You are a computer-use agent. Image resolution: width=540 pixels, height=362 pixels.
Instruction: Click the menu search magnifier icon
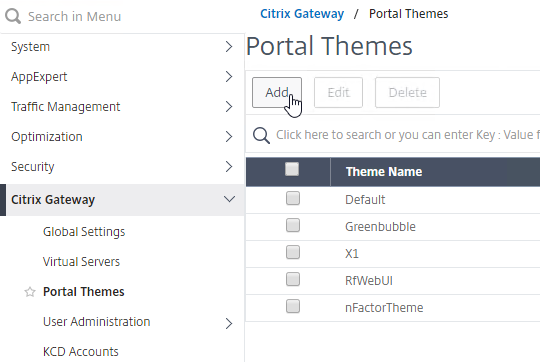click(x=13, y=16)
